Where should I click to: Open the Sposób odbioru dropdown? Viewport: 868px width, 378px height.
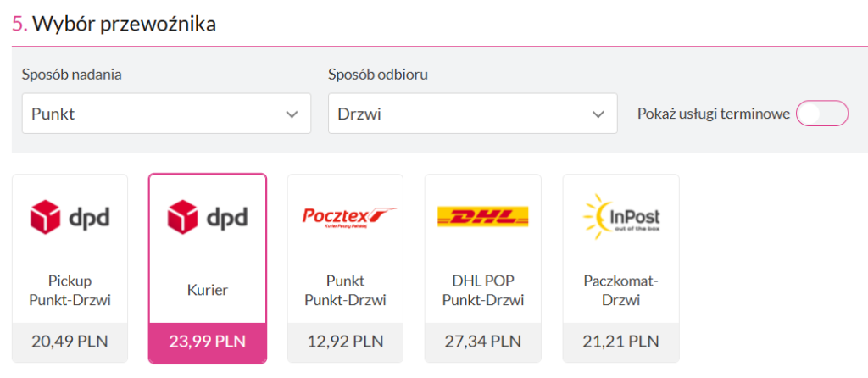tap(473, 114)
